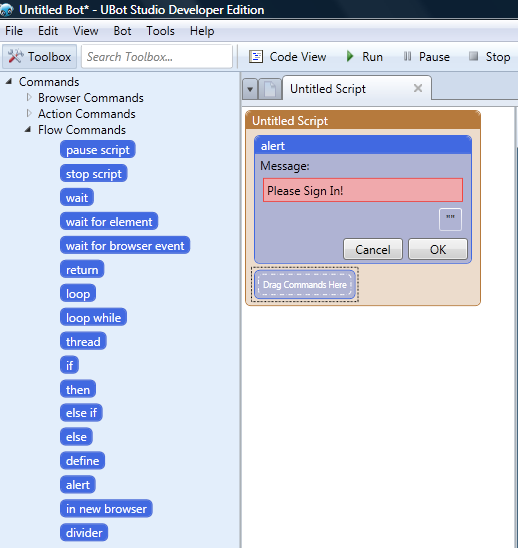Pause the running script
This screenshot has width=518, height=548.
tap(426, 57)
